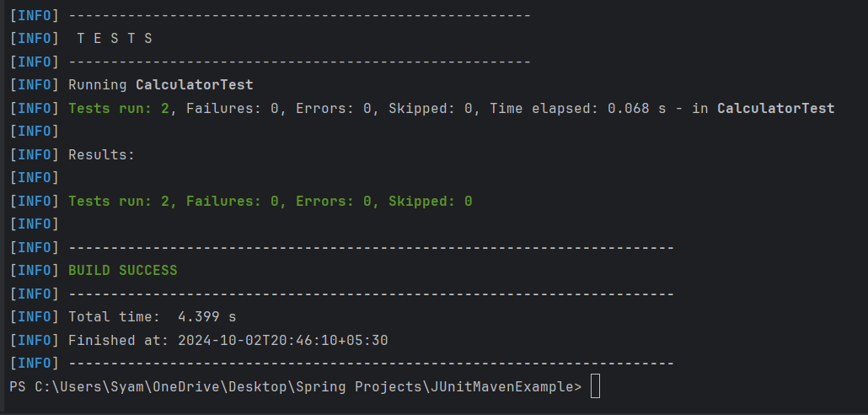Click the 'Finished at' timestamp line

[228, 341]
